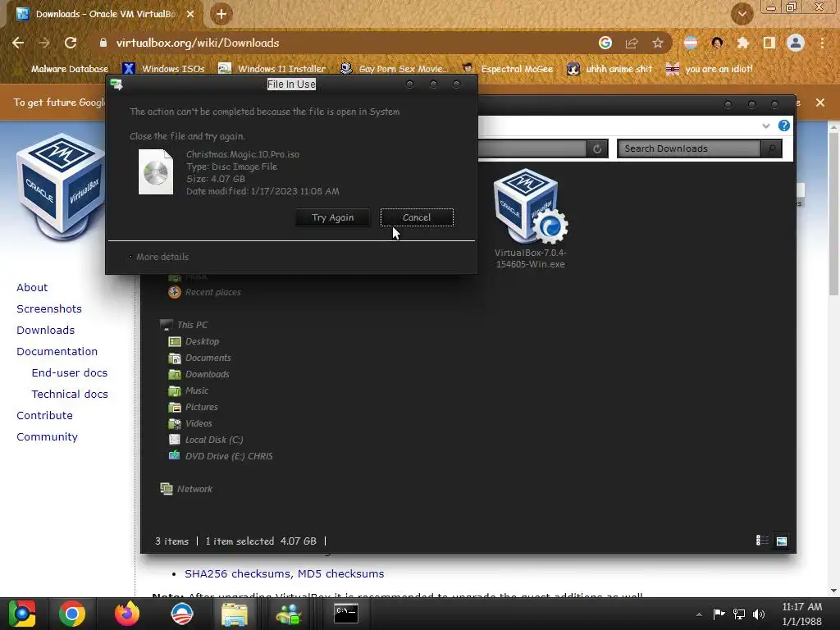Viewport: 840px width, 630px height.
Task: Click the Chrome back arrow
Action: point(18,43)
